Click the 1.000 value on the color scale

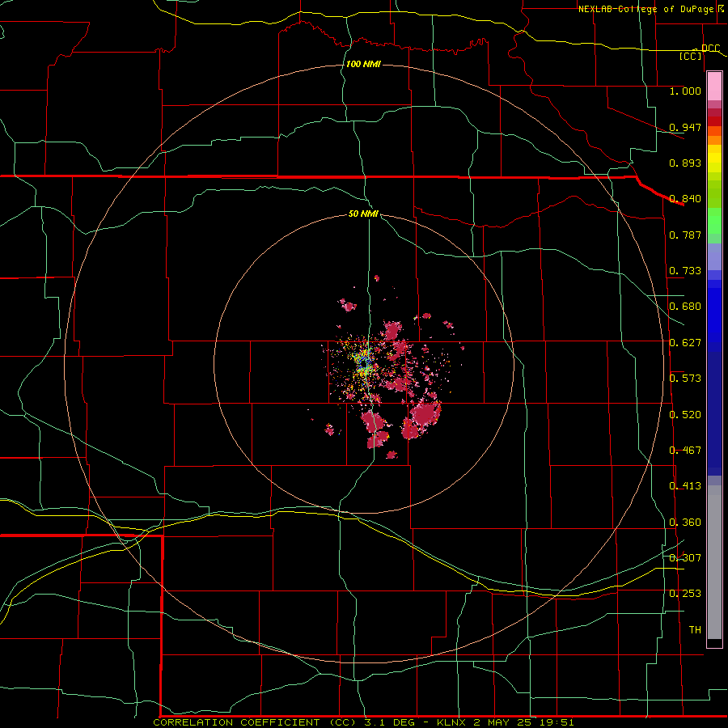coord(685,91)
